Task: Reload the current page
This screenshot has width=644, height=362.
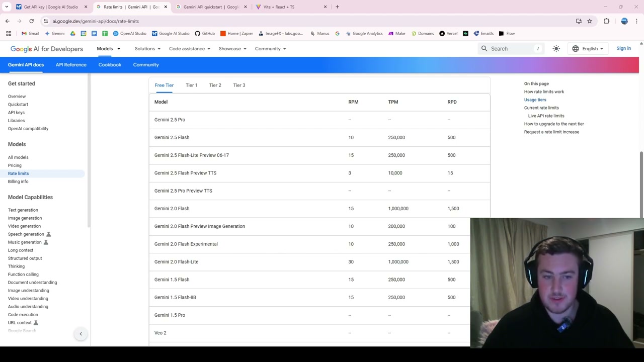Action: click(x=31, y=21)
